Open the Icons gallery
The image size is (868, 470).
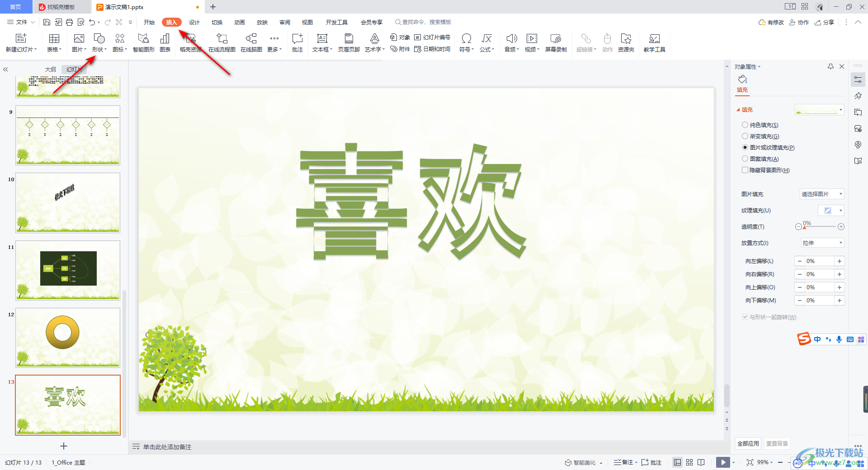[x=120, y=43]
